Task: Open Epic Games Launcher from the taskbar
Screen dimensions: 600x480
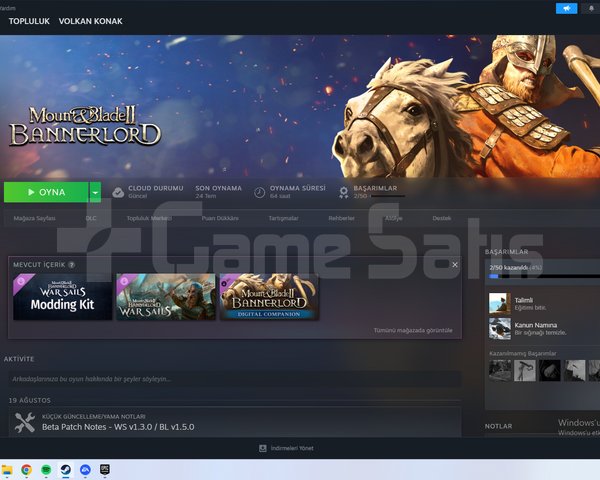Action: point(105,470)
